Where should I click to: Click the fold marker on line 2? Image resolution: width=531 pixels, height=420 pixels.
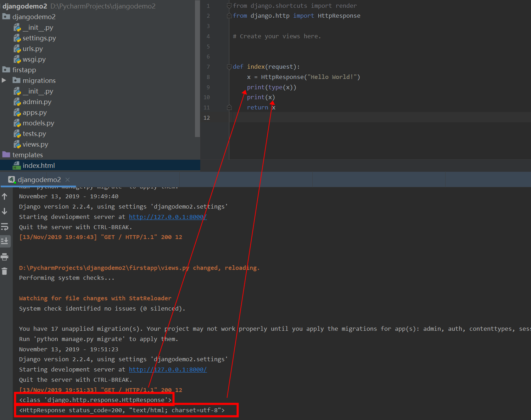[229, 16]
